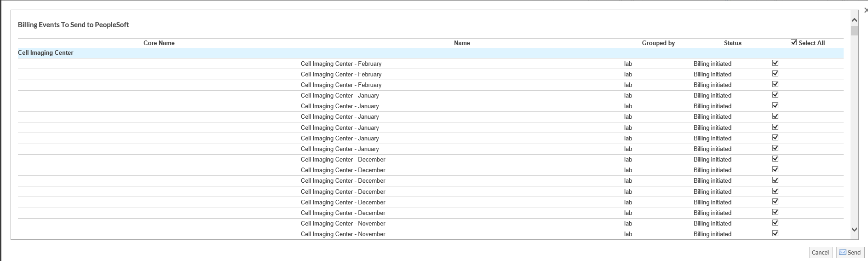Click the scrollbar down arrow
Viewport: 868px width, 261px height.
854,229
